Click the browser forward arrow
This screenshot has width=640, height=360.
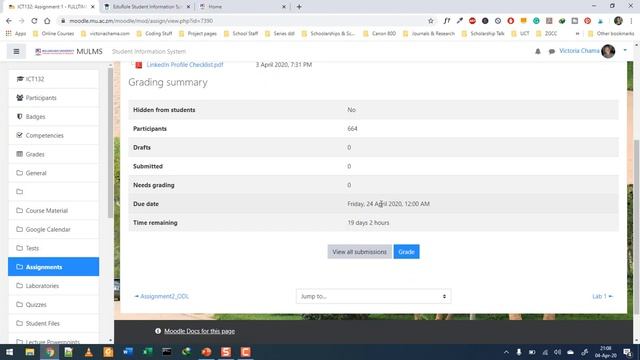pos(21,21)
